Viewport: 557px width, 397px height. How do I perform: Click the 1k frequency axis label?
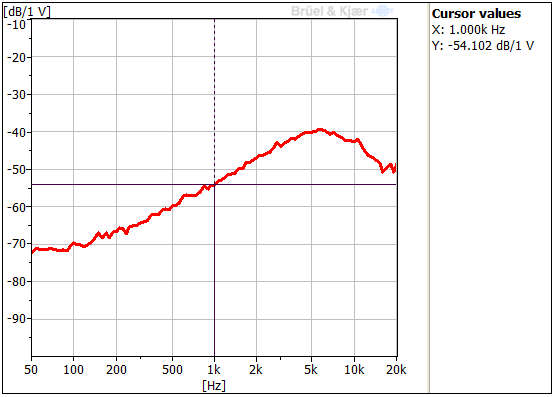[x=214, y=370]
